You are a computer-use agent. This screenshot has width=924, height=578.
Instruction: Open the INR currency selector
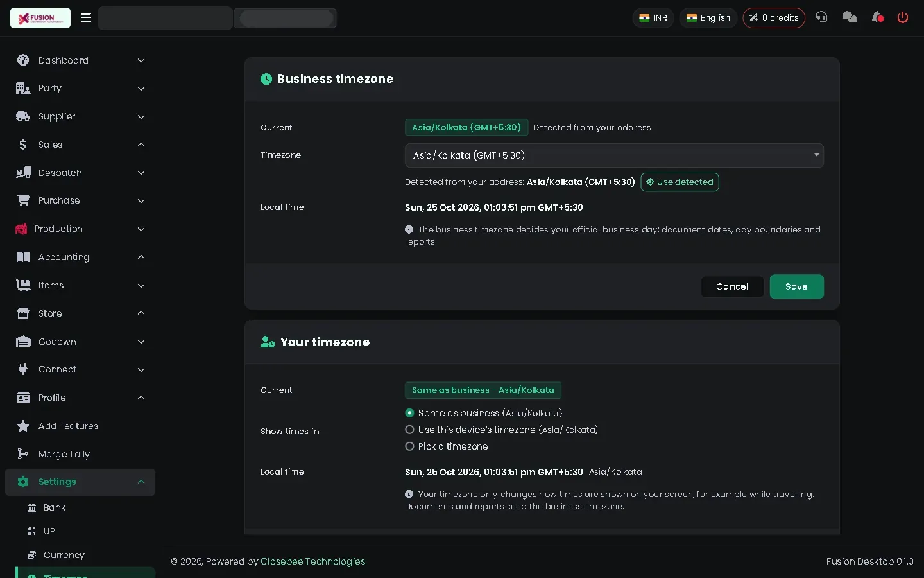tap(653, 18)
